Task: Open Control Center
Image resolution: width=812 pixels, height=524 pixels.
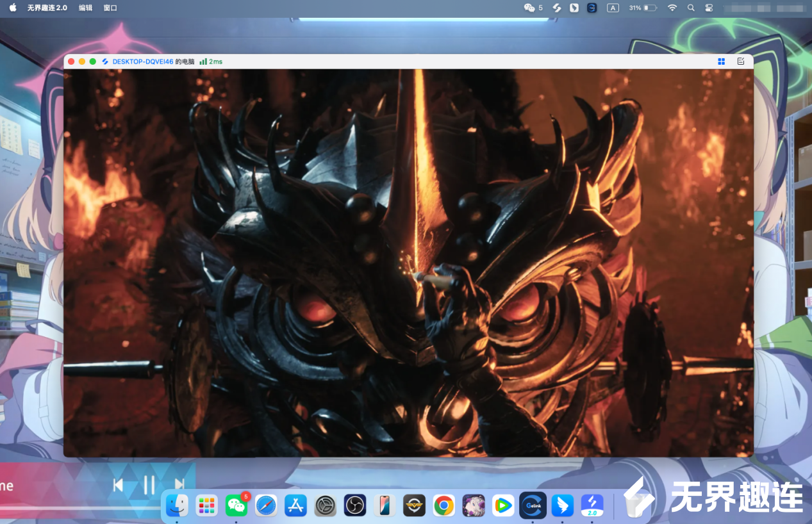Action: pos(709,8)
